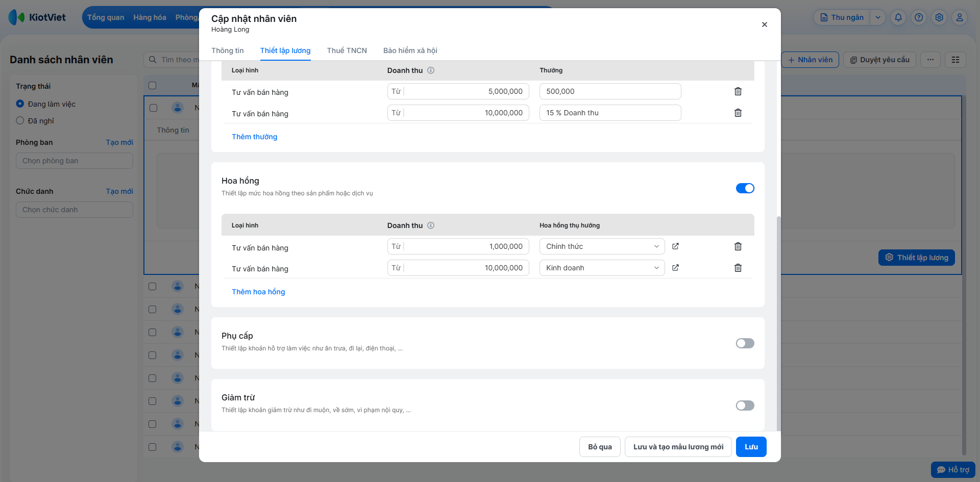980x482 pixels.
Task: Click the Duyệt yêu cầu button
Action: coord(880,60)
